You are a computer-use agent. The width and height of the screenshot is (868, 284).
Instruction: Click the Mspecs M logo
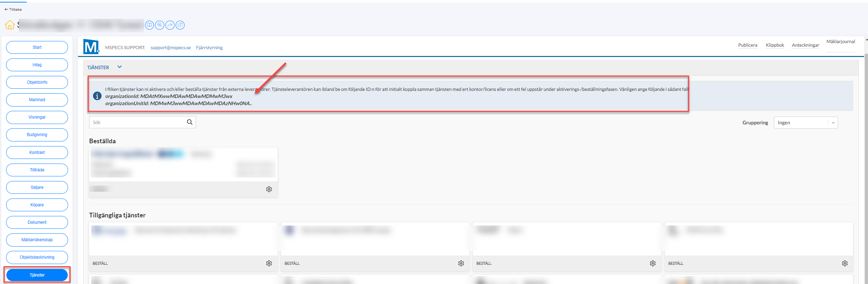tap(91, 47)
